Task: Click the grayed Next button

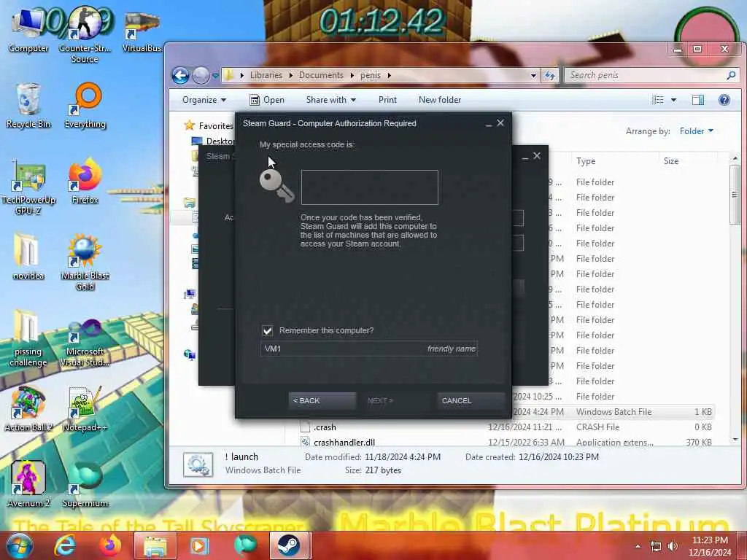Action: click(x=380, y=400)
